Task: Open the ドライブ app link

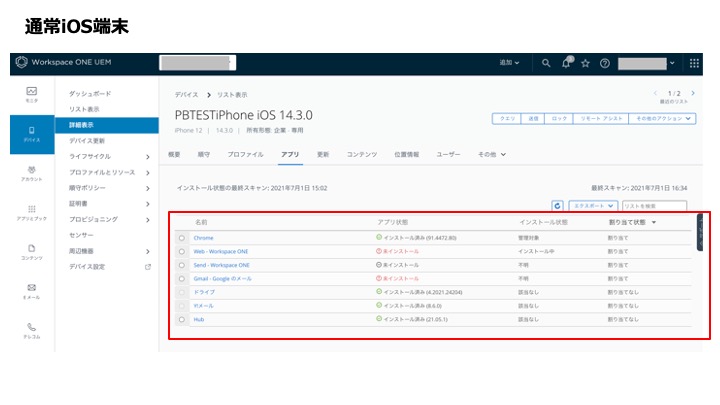Action: coord(204,292)
